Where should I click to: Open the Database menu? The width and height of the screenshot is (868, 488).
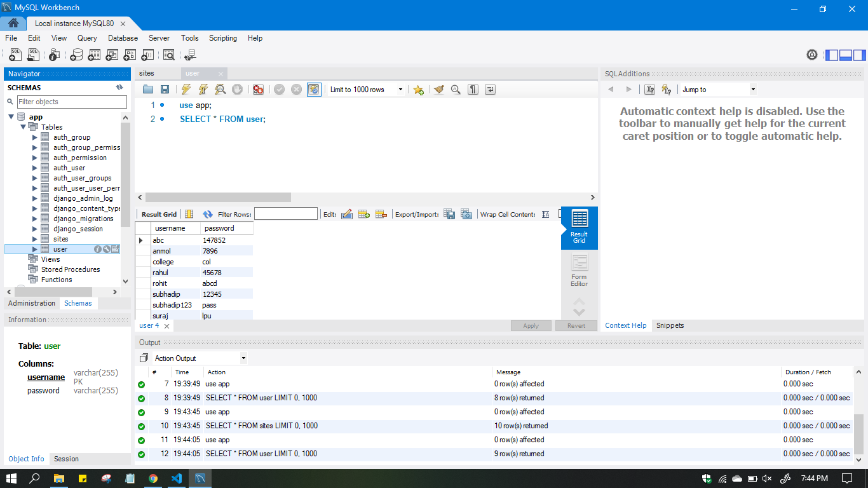(x=123, y=38)
